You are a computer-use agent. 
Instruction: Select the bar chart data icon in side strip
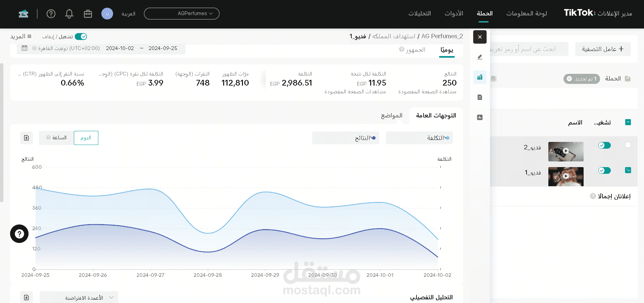pyautogui.click(x=480, y=77)
